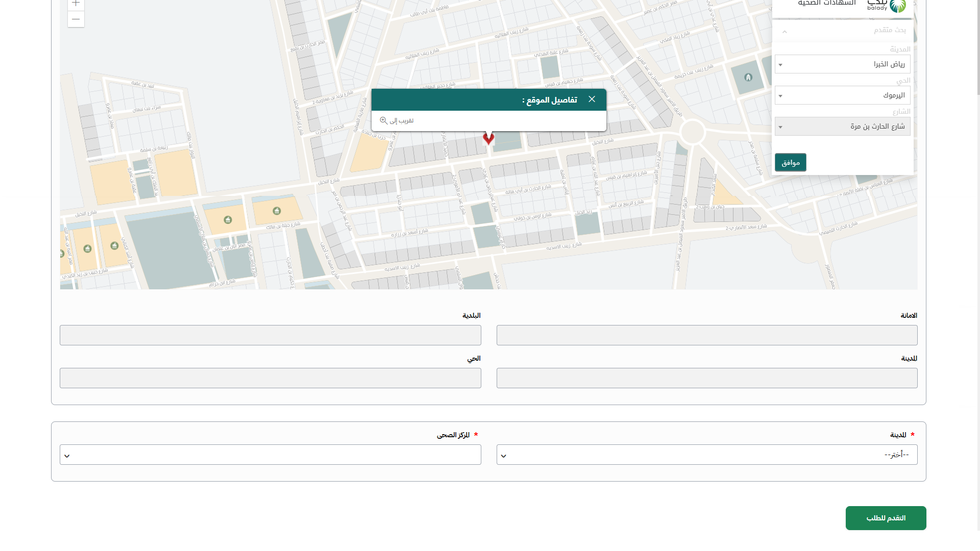Collapse the advanced search panel chevron
Screen dimensions: 980x551
785,32
